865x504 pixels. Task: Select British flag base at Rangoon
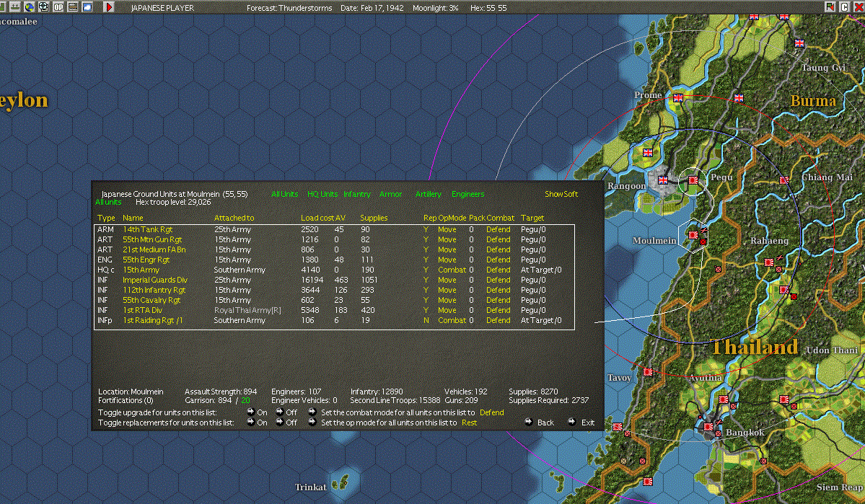[662, 180]
